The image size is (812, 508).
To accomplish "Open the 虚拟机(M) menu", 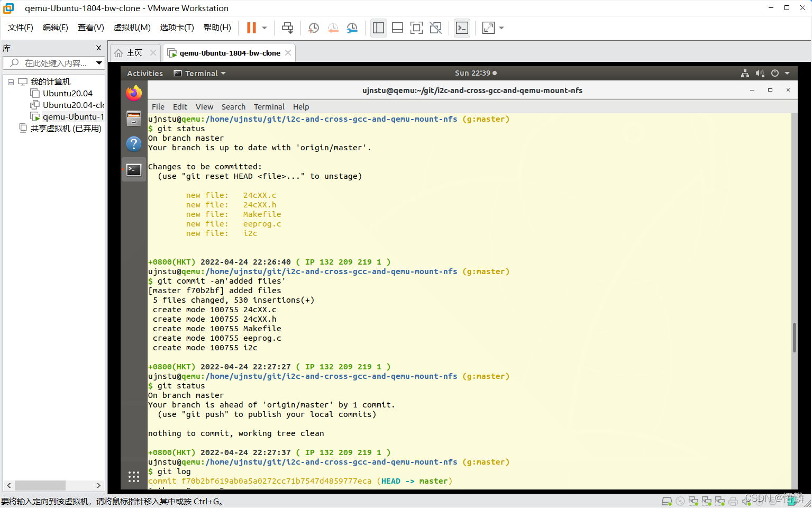I will tap(132, 27).
